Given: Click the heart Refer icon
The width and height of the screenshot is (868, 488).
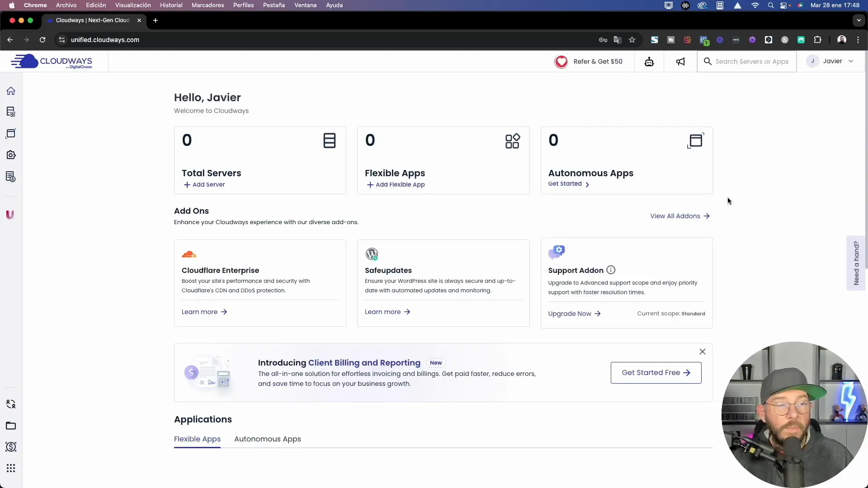Looking at the screenshot, I should coord(561,61).
